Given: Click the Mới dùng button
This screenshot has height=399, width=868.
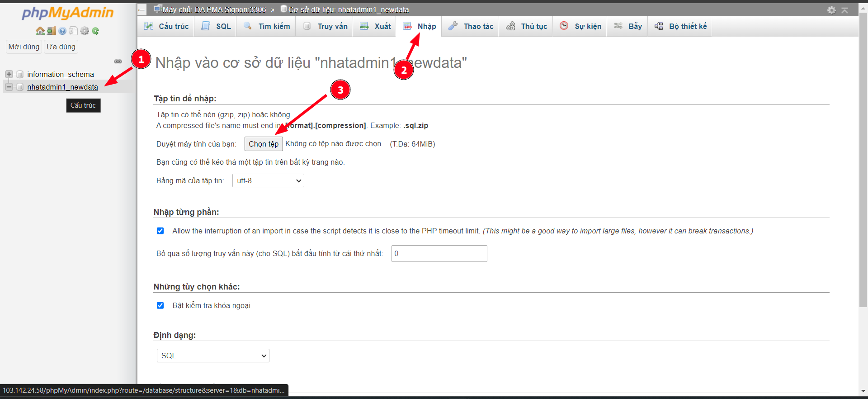Looking at the screenshot, I should point(24,47).
